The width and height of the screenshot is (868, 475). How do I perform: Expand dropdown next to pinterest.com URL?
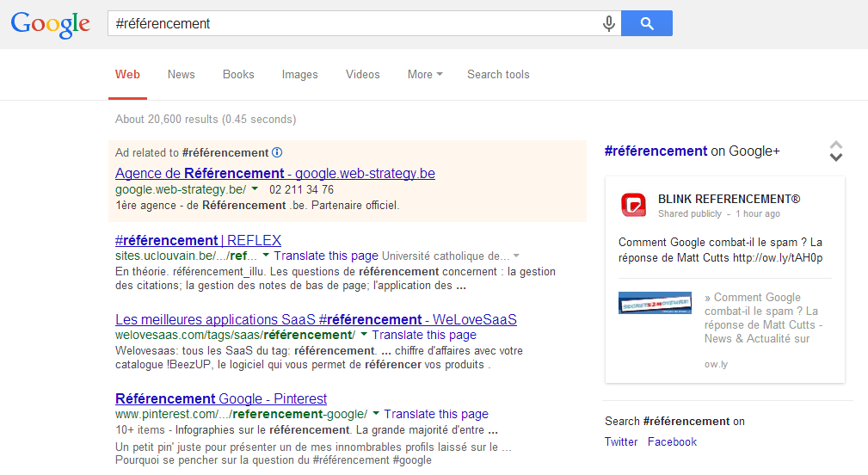pyautogui.click(x=376, y=414)
